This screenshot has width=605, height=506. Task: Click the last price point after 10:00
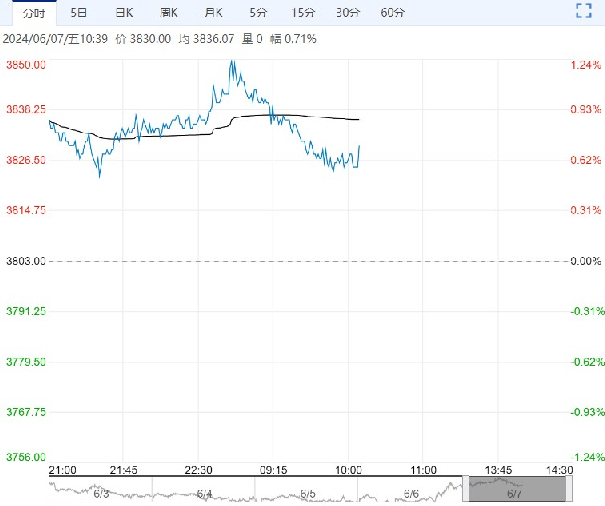359,146
